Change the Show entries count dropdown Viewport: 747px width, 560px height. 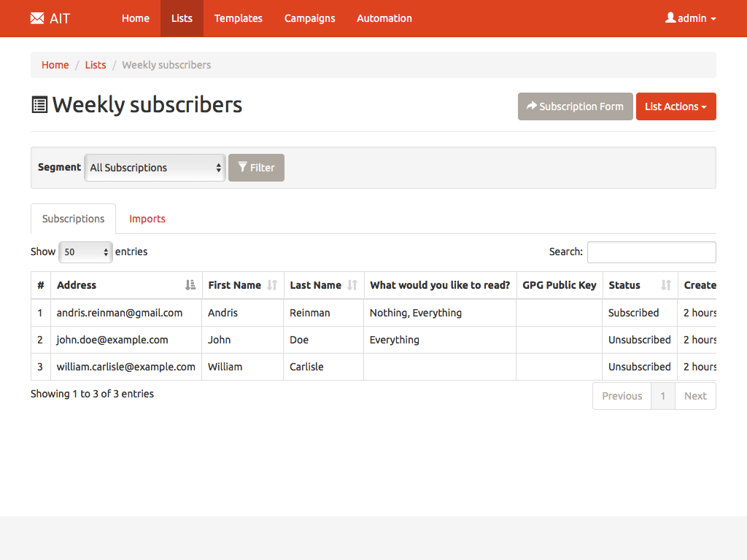click(x=85, y=252)
